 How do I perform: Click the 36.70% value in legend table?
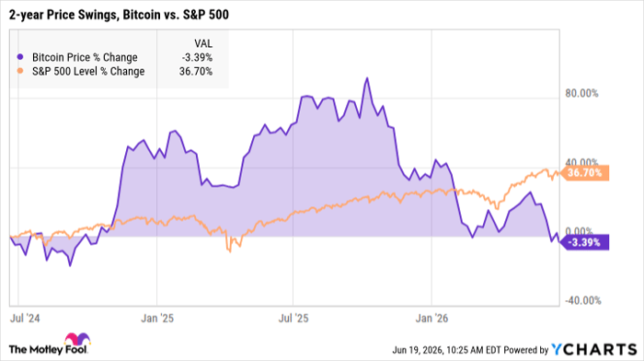196,71
